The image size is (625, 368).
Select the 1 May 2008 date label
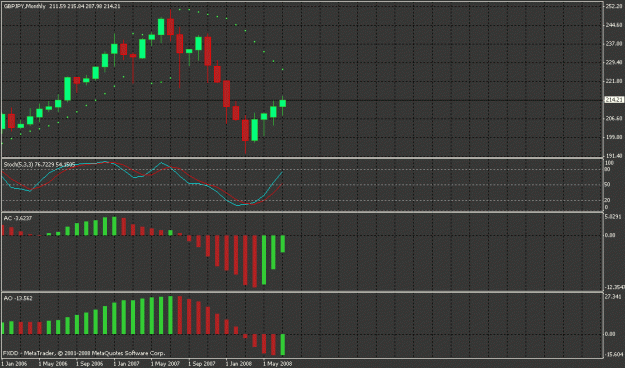tap(277, 364)
